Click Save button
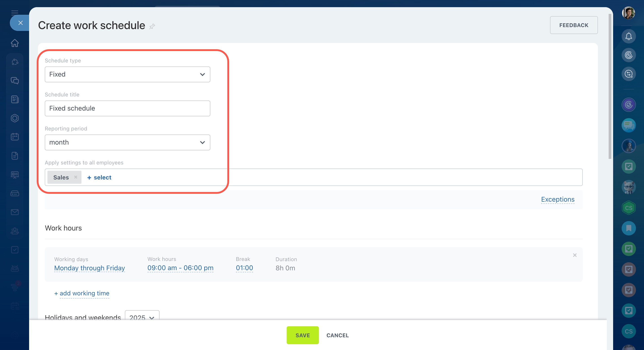 point(303,335)
